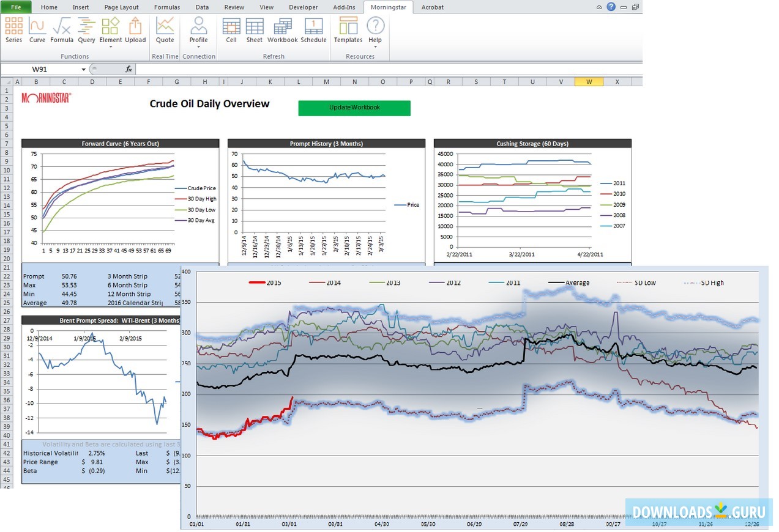Open the Curve function tool
779x532 pixels.
(x=37, y=32)
